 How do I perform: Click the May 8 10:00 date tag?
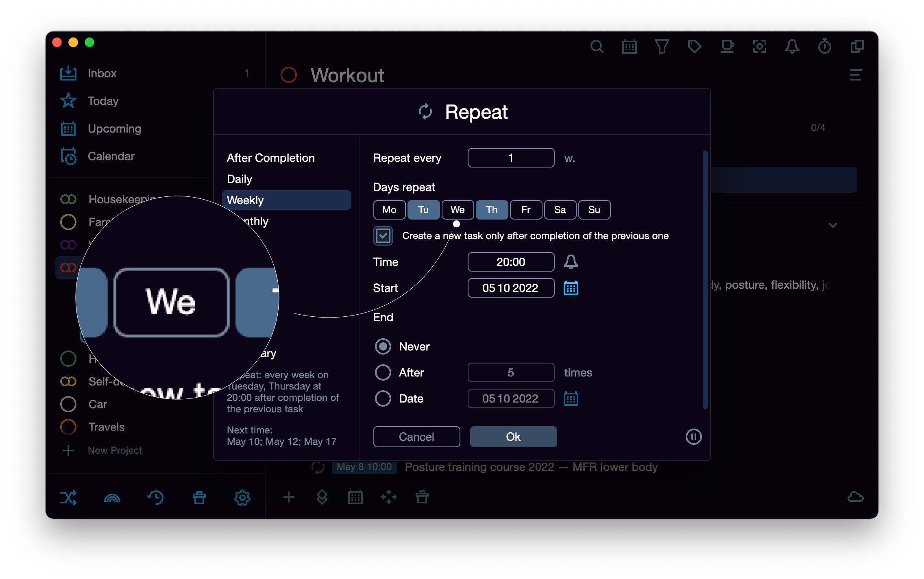point(364,467)
